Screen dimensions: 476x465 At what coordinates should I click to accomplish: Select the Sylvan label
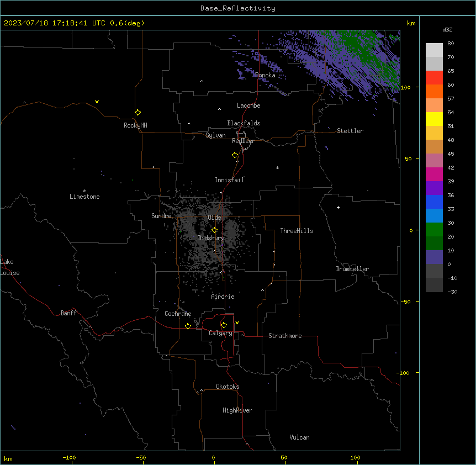tap(215, 135)
